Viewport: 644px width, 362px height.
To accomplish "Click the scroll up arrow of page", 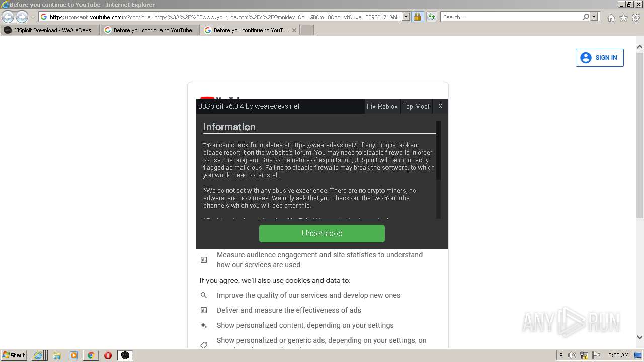I will coord(640,47).
